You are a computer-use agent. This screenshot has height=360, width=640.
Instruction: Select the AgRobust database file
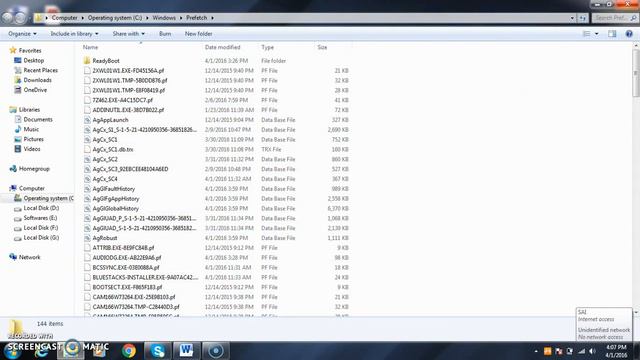pyautogui.click(x=105, y=238)
